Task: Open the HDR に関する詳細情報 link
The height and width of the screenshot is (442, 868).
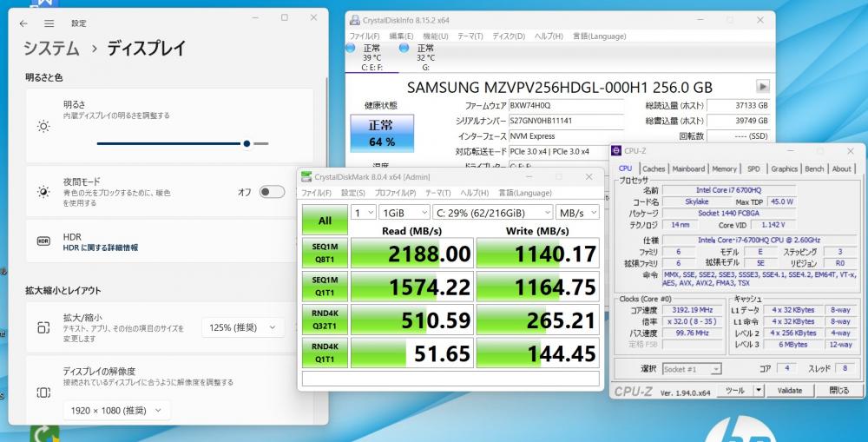Action: click(101, 247)
